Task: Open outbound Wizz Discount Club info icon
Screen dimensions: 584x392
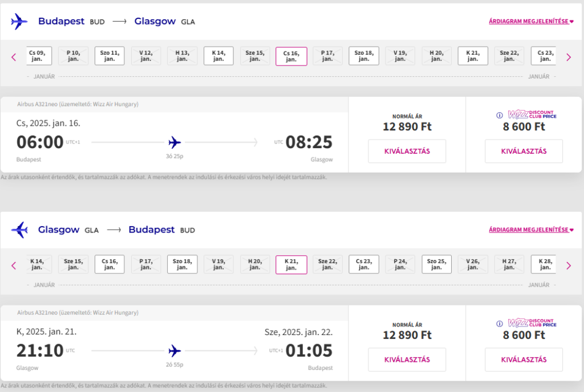Action: (500, 115)
